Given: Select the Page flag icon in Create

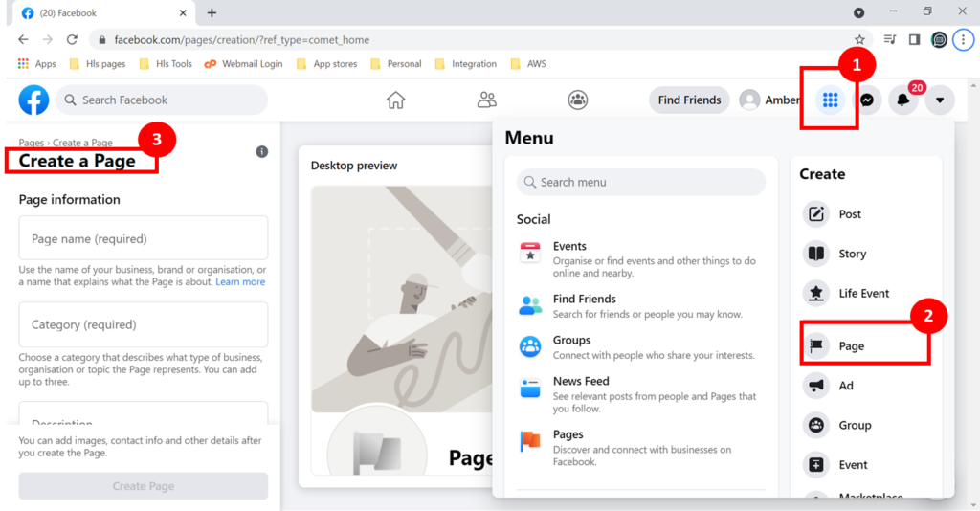Looking at the screenshot, I should click(815, 345).
